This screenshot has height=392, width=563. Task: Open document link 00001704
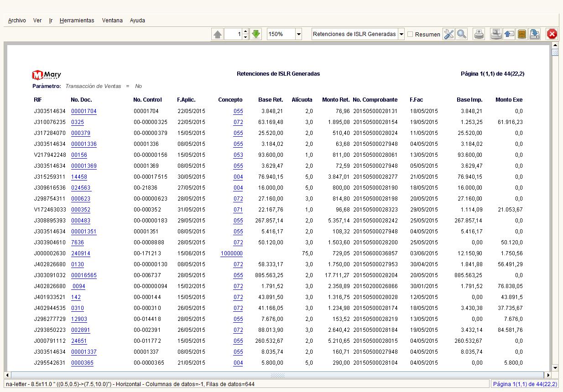tap(84, 111)
